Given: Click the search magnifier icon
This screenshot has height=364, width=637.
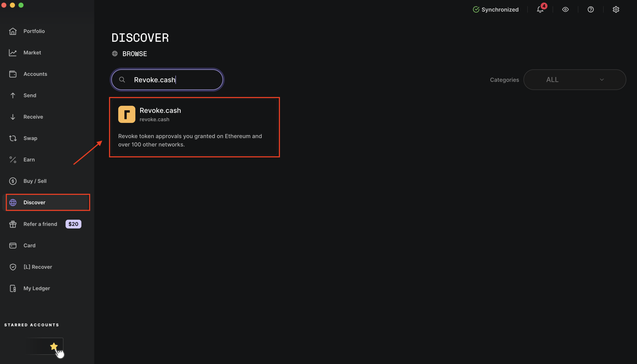Looking at the screenshot, I should pos(122,80).
